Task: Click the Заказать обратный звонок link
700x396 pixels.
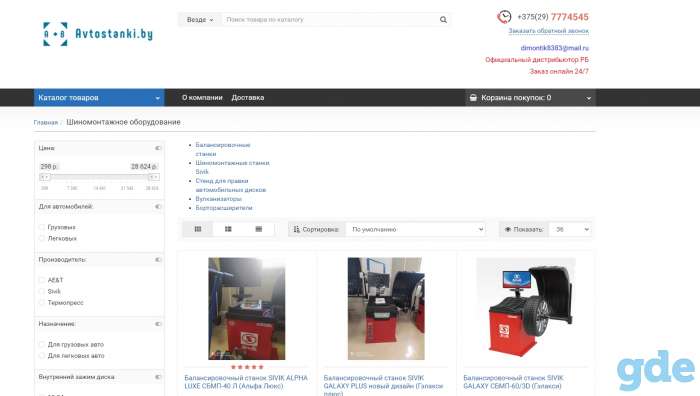Action: pyautogui.click(x=548, y=31)
